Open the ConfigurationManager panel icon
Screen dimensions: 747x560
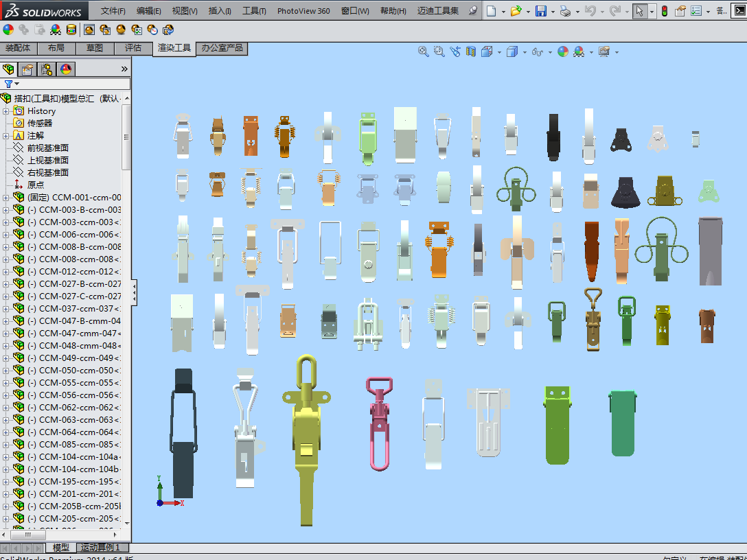pos(47,69)
